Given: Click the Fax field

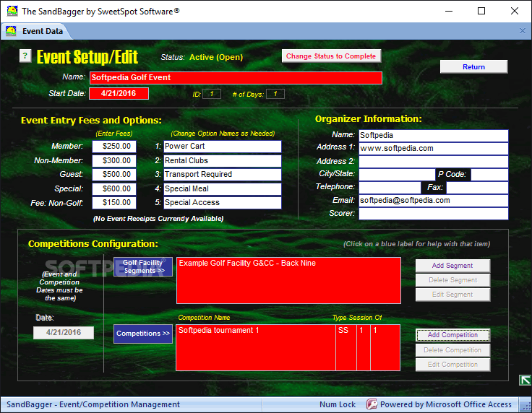Looking at the screenshot, I should coord(477,187).
